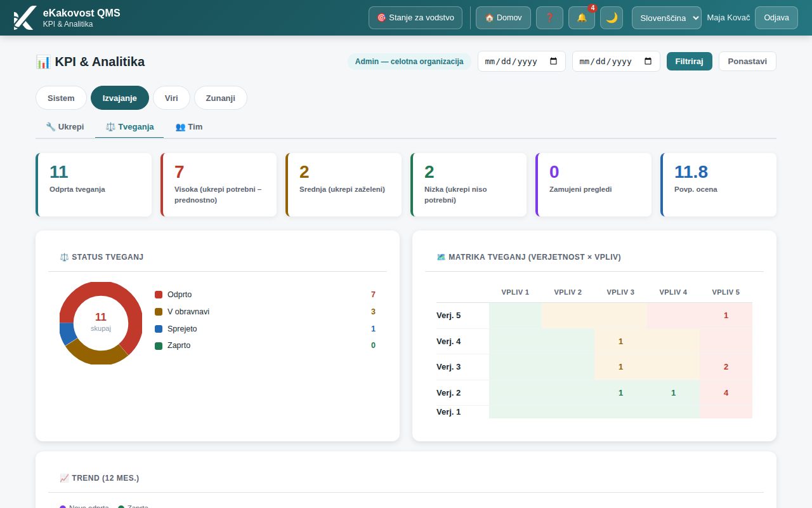Screen dimensions: 812x508
Task: Open calendar picker in second date field
Action: pos(648,62)
